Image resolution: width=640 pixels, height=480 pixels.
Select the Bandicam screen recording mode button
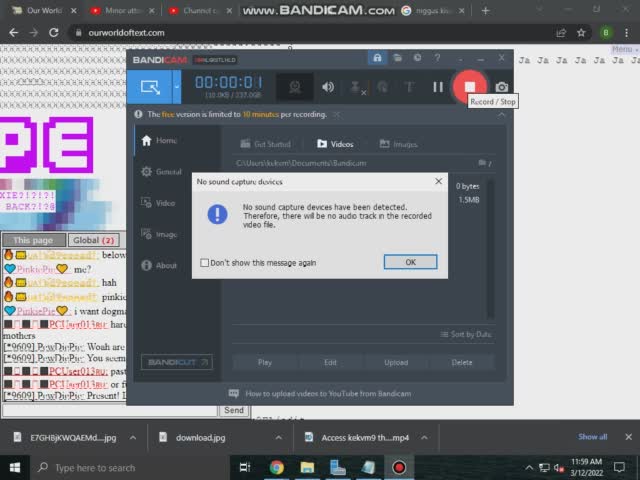point(149,87)
